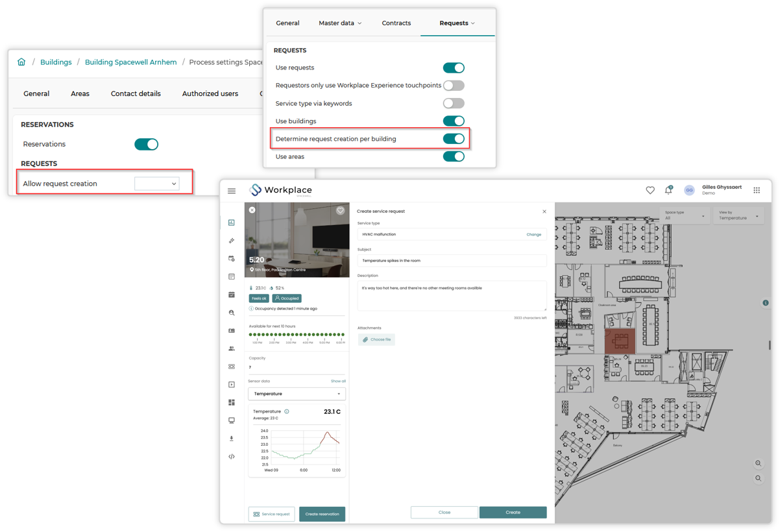The height and width of the screenshot is (532, 780).
Task: Open the Space type dropdown
Action: [x=684, y=215]
